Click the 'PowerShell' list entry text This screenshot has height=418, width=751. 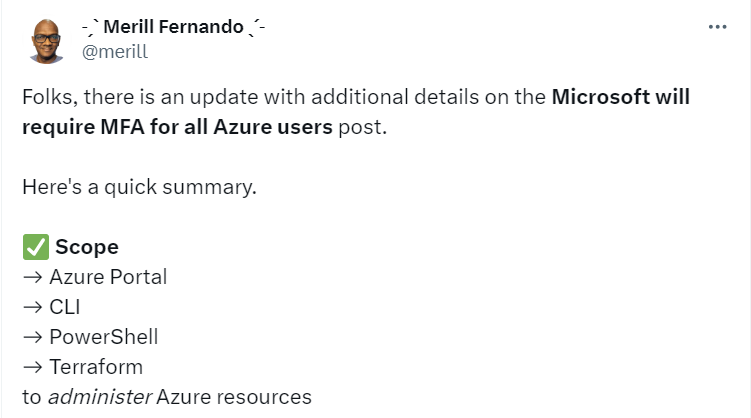(x=103, y=337)
